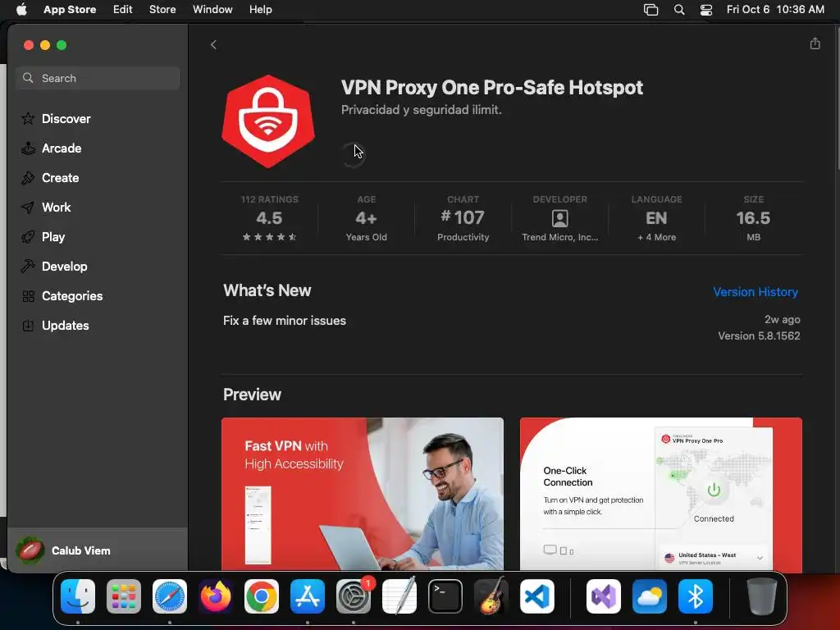Open Visual Studio Code from Dock
840x630 pixels.
point(537,596)
